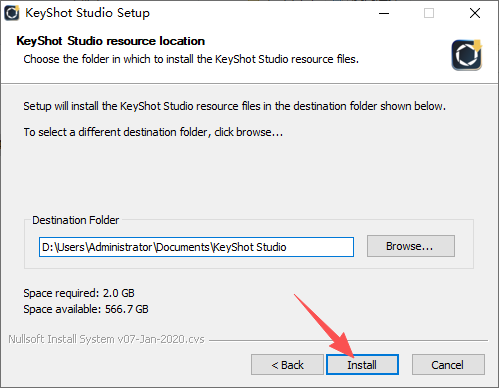Click the "Choose the folder in which to install" subtitle
This screenshot has width=499, height=388.
click(191, 59)
